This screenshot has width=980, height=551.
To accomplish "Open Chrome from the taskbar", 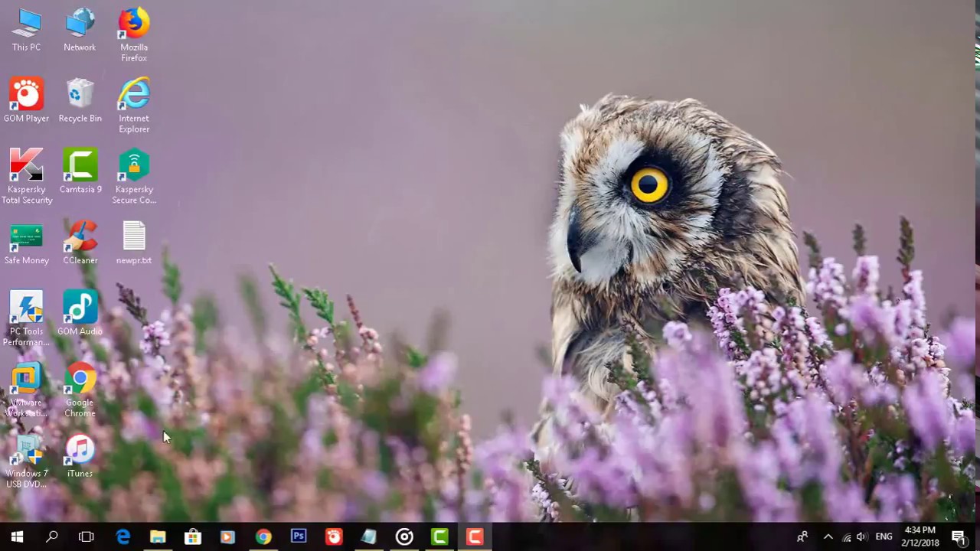I will (x=263, y=537).
